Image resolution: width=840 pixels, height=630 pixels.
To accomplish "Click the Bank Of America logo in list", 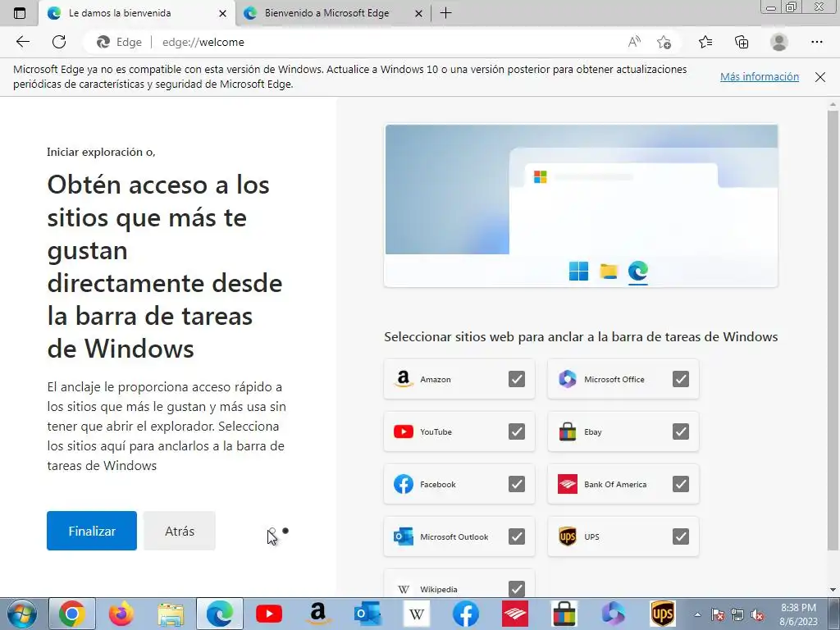I will [568, 484].
